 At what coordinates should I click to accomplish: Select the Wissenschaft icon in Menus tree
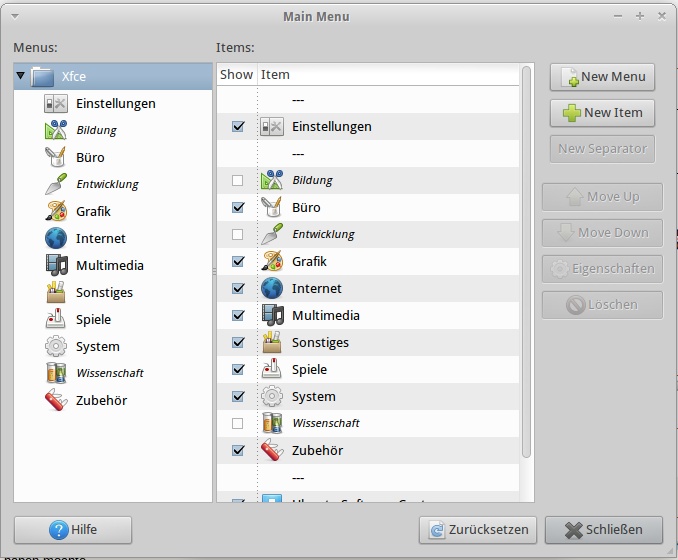56,374
